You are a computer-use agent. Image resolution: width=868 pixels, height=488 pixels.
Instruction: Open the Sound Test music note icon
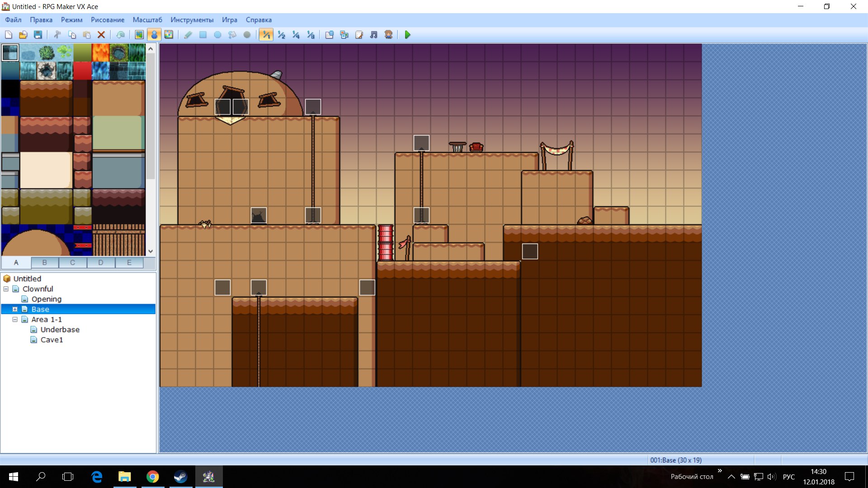[374, 35]
